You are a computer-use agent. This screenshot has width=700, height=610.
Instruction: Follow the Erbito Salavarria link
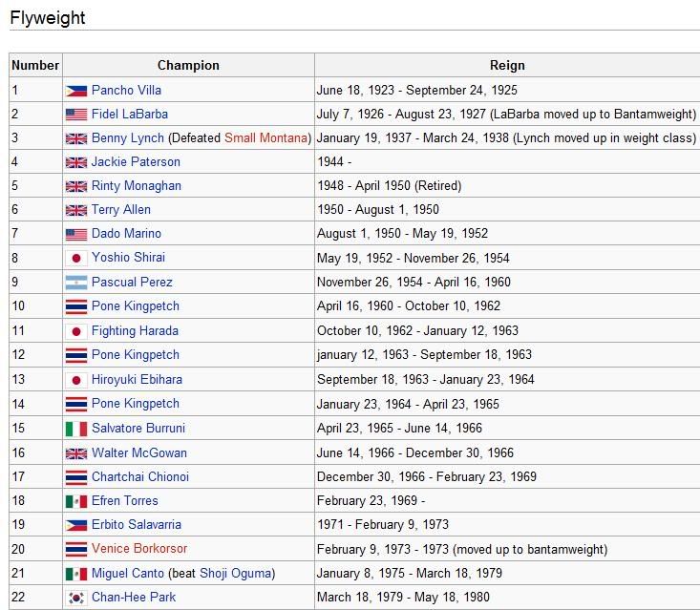[x=137, y=524]
